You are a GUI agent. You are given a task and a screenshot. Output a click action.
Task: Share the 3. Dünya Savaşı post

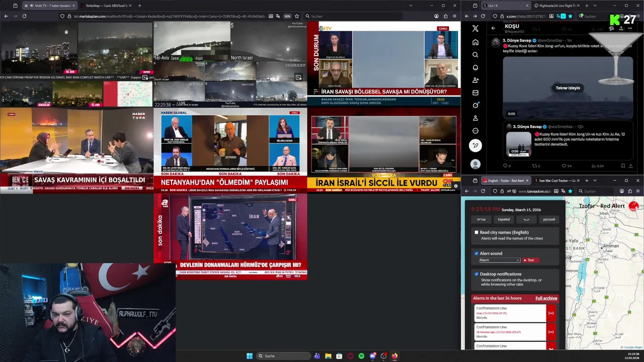(x=630, y=166)
